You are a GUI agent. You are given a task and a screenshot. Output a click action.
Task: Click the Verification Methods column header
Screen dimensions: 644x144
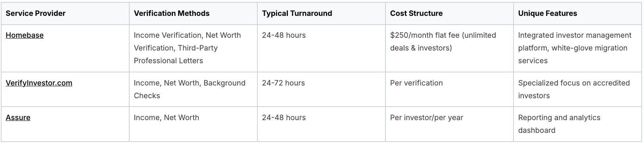(x=193, y=13)
